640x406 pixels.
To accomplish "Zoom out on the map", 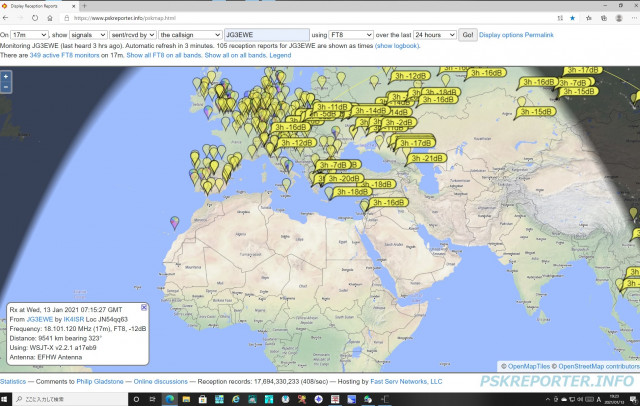I will pyautogui.click(x=6, y=87).
